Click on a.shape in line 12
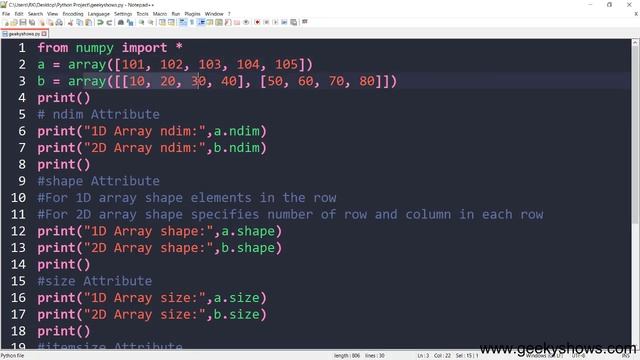 click(248, 231)
